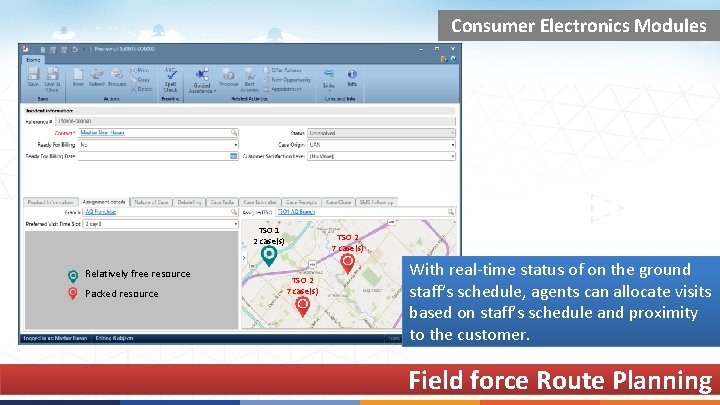Click the Propose icon in Related Activities
Image resolution: width=720 pixels, height=405 pixels.
(228, 77)
